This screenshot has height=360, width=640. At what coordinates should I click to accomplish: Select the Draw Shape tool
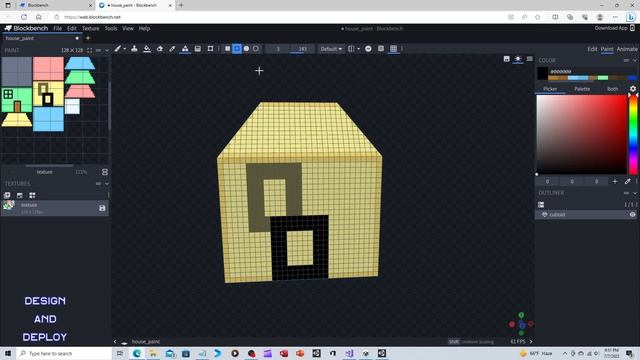point(185,49)
